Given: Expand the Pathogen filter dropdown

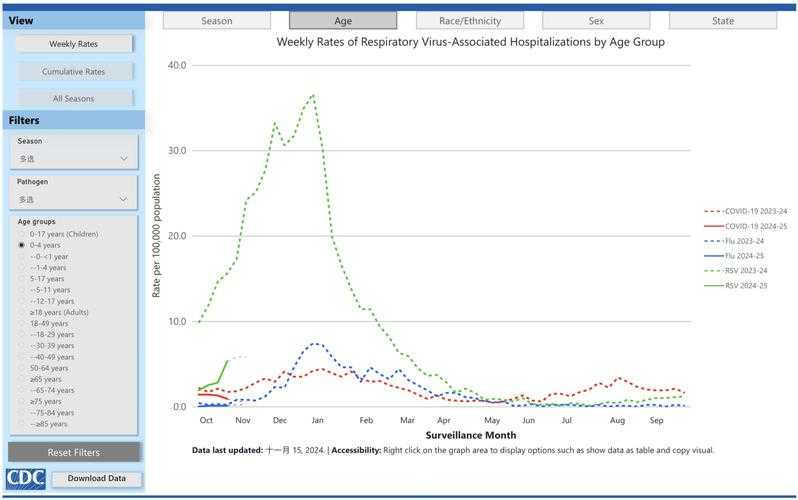Looking at the screenshot, I should [75, 199].
